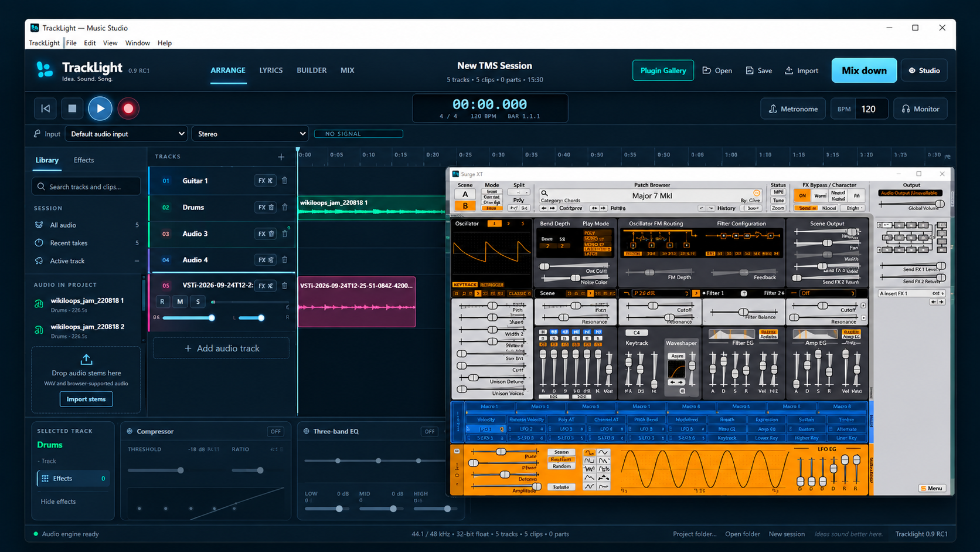980x552 pixels.
Task: Click the upload icon in the drop stems area
Action: click(86, 359)
